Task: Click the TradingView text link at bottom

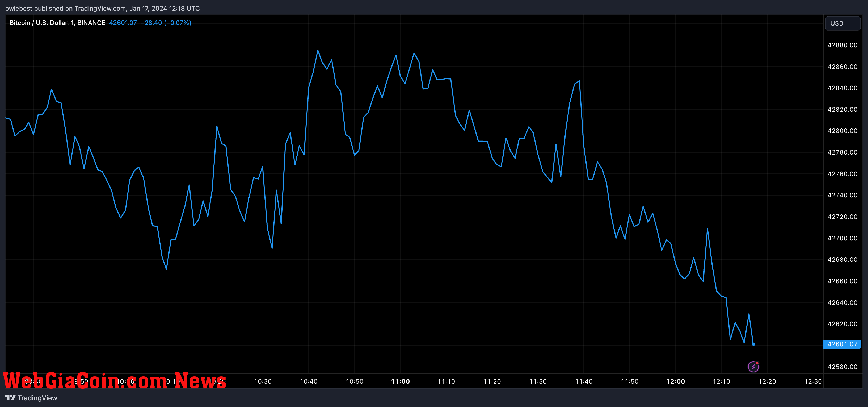Action: click(x=37, y=398)
